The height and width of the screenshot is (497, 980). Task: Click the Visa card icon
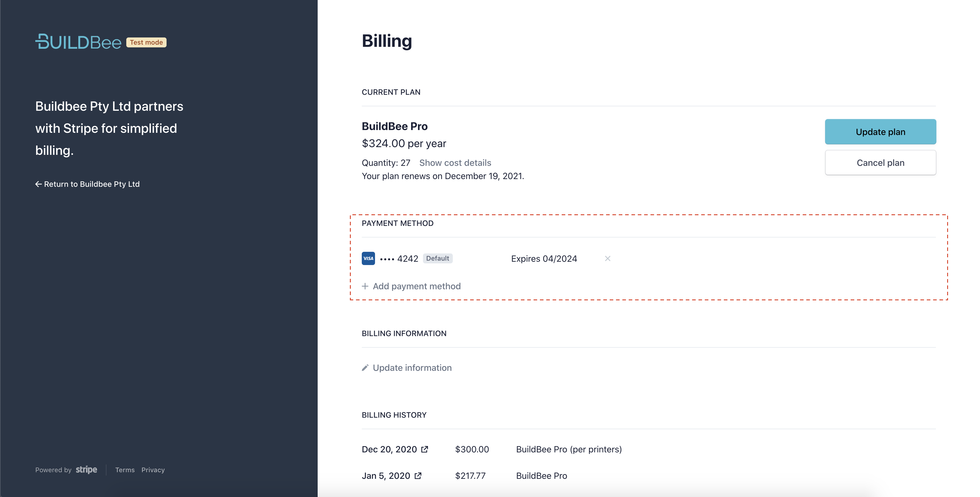368,258
